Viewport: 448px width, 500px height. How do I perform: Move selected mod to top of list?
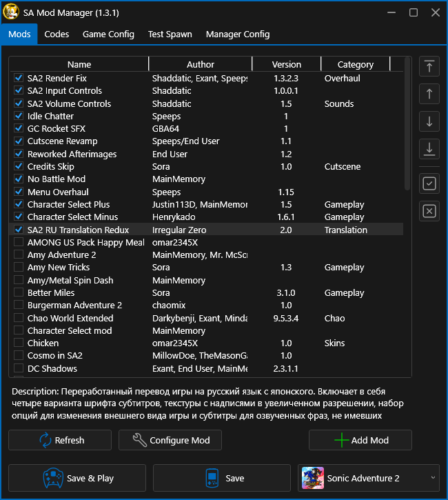coord(429,67)
